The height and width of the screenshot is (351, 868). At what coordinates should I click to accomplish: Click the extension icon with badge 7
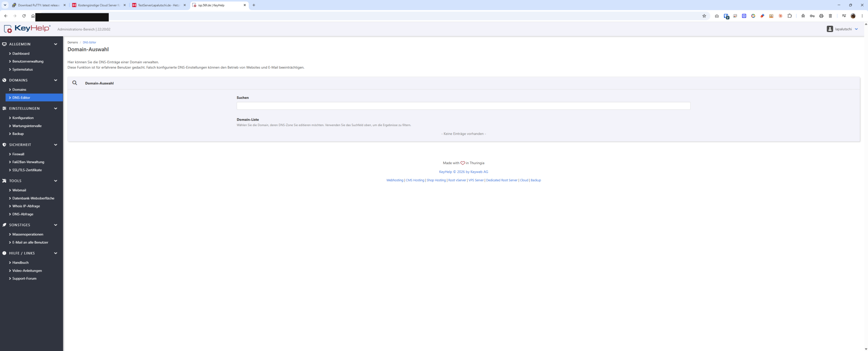pos(726,16)
